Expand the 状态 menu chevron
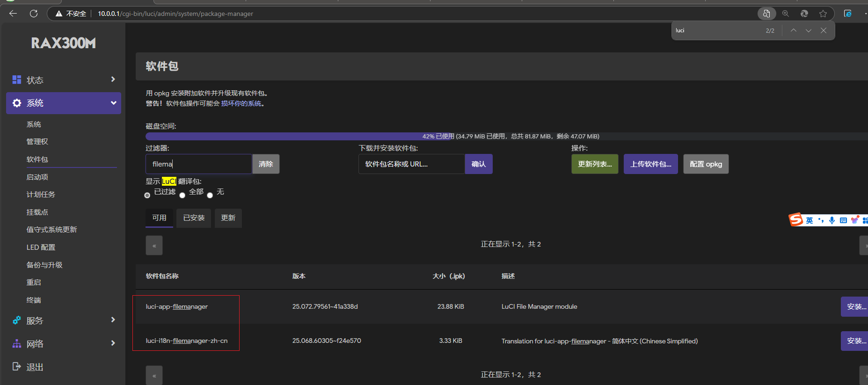This screenshot has height=385, width=868. [x=113, y=80]
